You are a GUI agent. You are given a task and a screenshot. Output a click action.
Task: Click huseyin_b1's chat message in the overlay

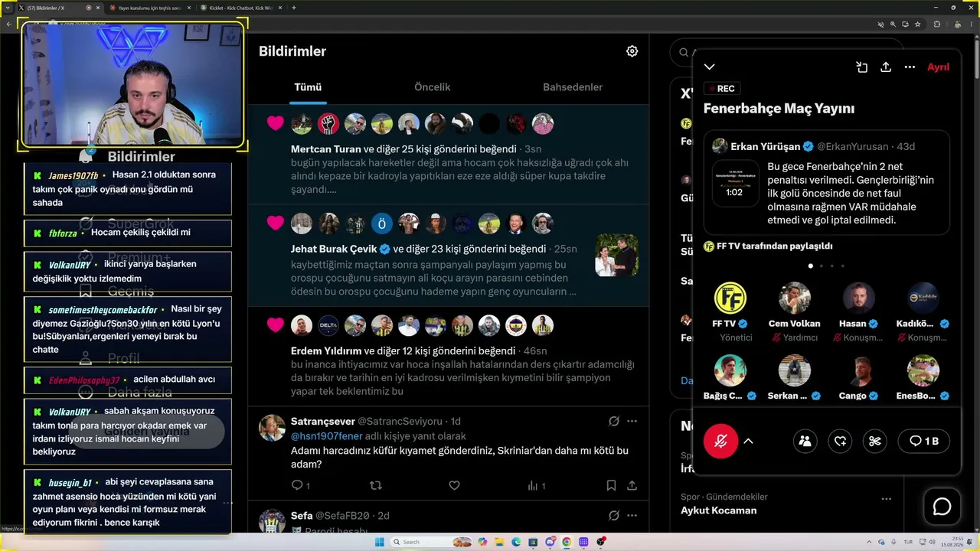(x=128, y=502)
